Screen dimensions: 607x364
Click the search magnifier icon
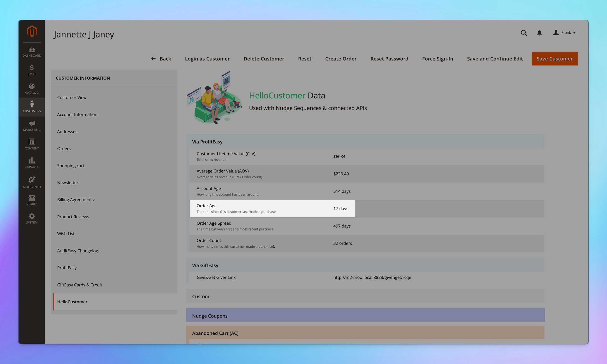(524, 32)
